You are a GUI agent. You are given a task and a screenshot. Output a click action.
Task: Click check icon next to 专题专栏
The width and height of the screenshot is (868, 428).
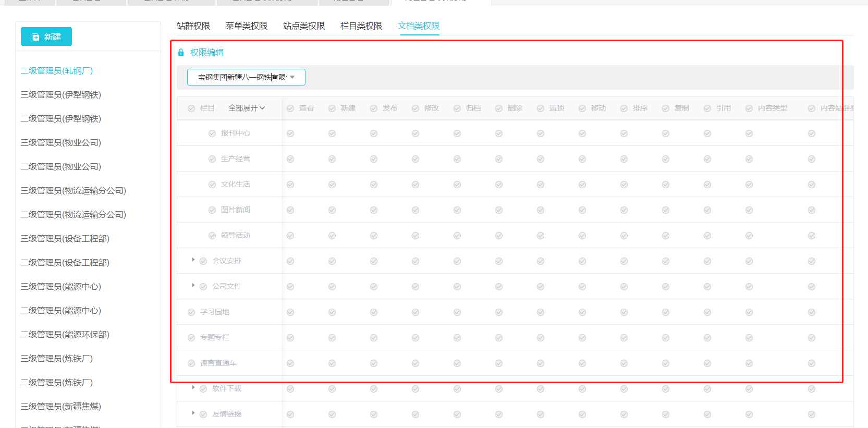point(191,338)
